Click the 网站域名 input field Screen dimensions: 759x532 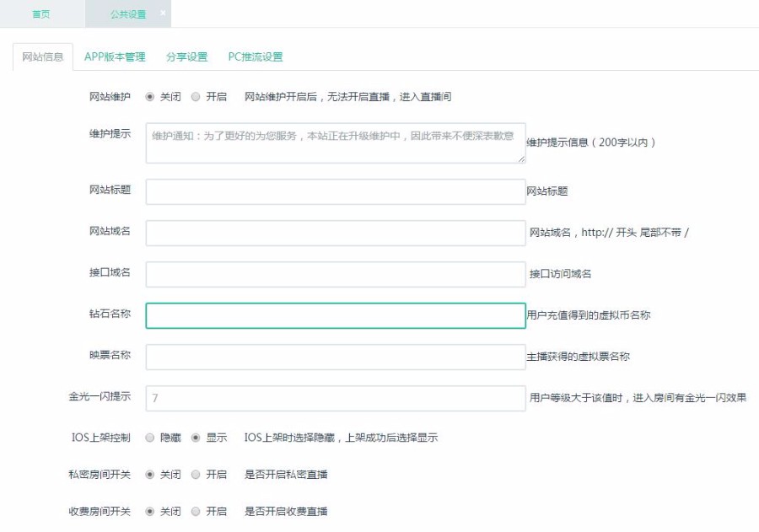pyautogui.click(x=335, y=233)
